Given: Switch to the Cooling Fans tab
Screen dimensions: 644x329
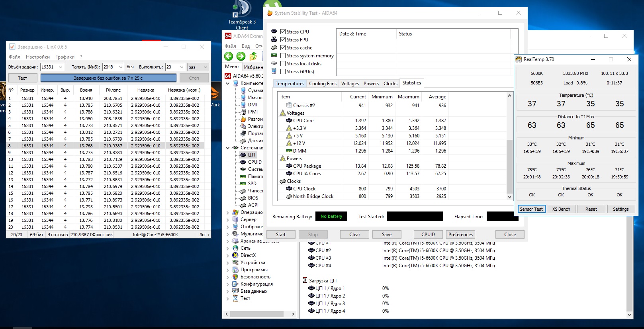Looking at the screenshot, I should point(323,84).
